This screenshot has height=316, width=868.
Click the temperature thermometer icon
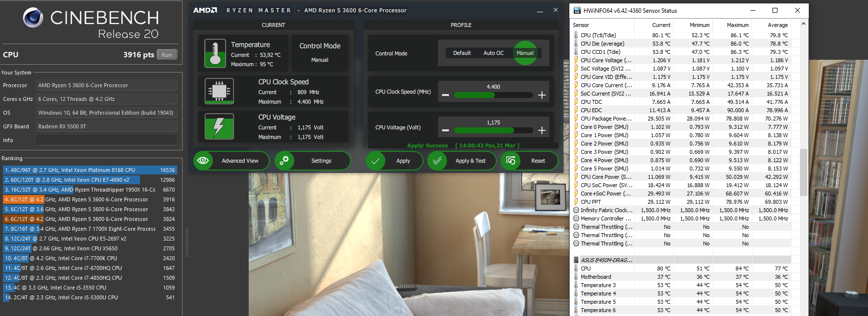click(x=215, y=53)
